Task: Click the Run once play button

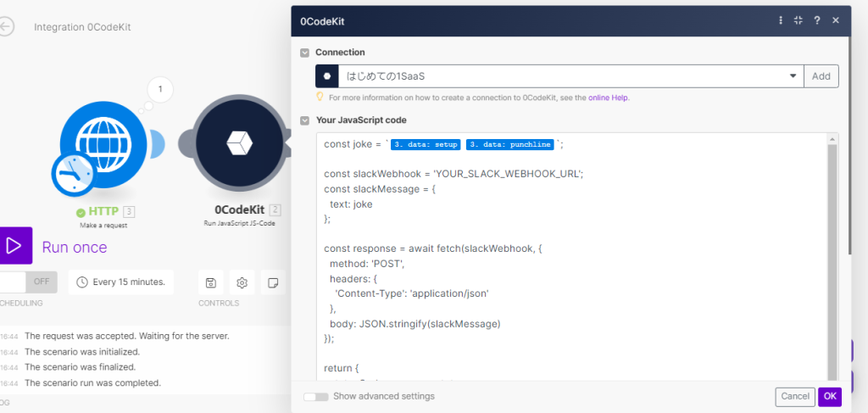Action: point(15,246)
